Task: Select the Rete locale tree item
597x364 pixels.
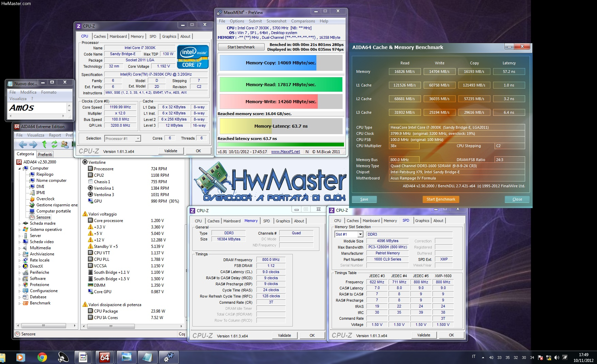Action: 40,260
